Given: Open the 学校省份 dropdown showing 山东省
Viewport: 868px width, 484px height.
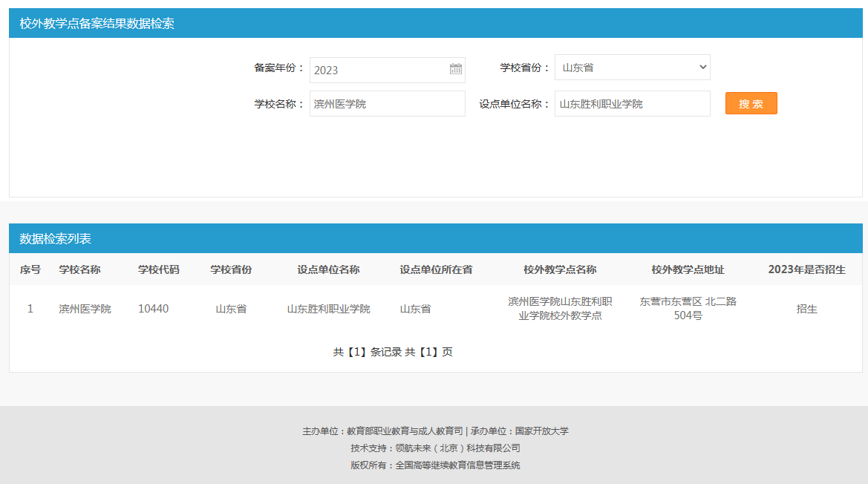Looking at the screenshot, I should 632,68.
